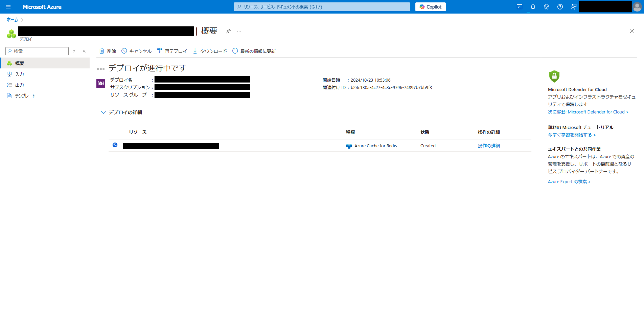644x322 pixels.
Task: Open the account avatar menu
Action: pos(637,7)
